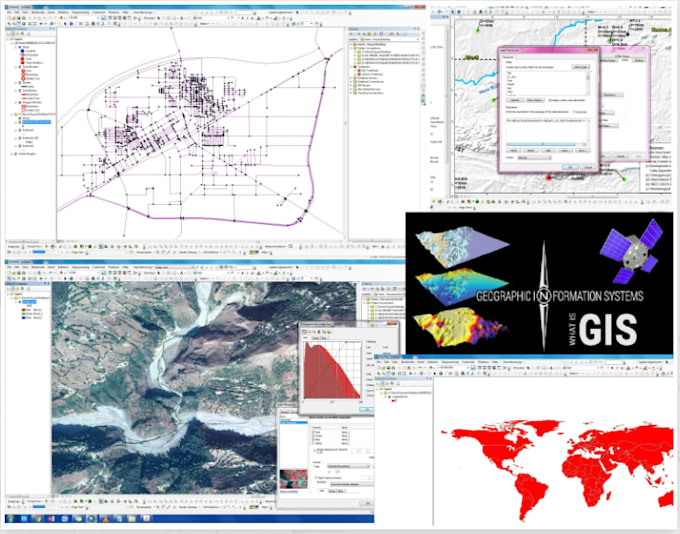This screenshot has height=534, width=680.
Task: Click Verify button under the expression box
Action: (514, 151)
